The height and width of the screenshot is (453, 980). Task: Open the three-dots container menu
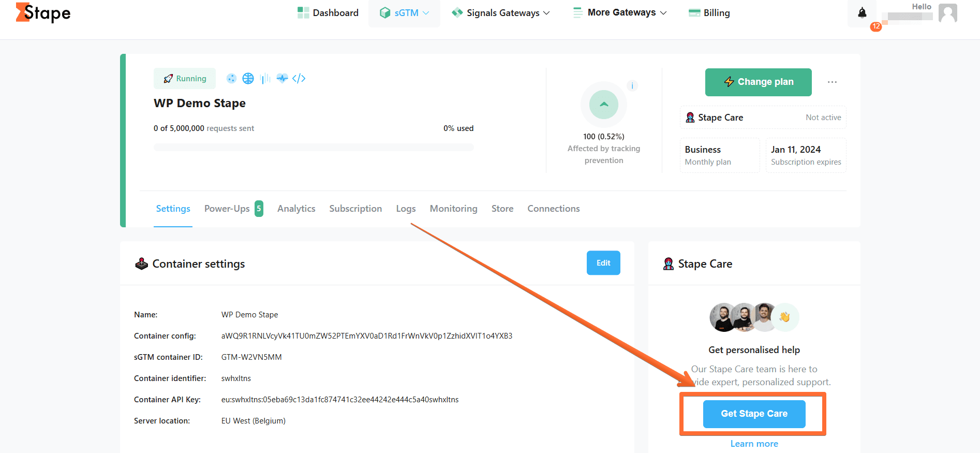tap(832, 82)
